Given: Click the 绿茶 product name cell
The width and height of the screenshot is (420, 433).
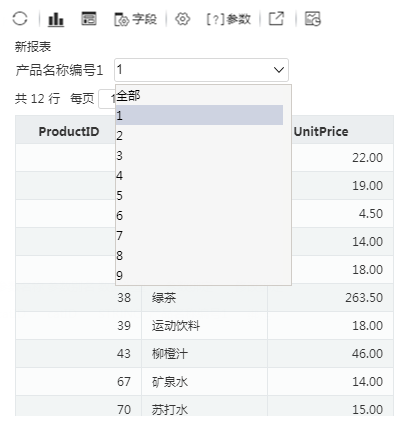Looking at the screenshot, I should [x=204, y=298].
